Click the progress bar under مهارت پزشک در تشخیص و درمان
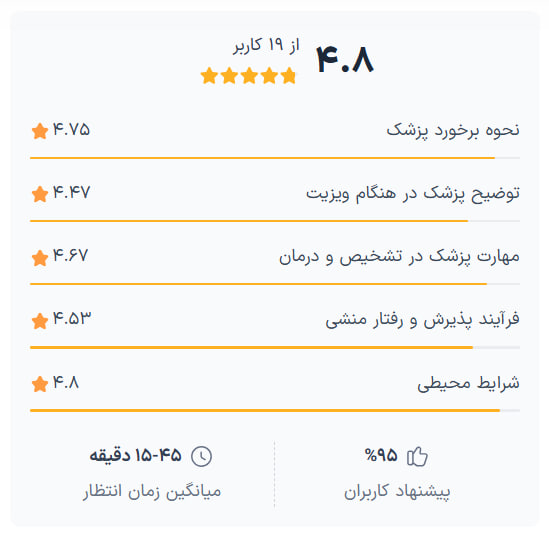 275,284
